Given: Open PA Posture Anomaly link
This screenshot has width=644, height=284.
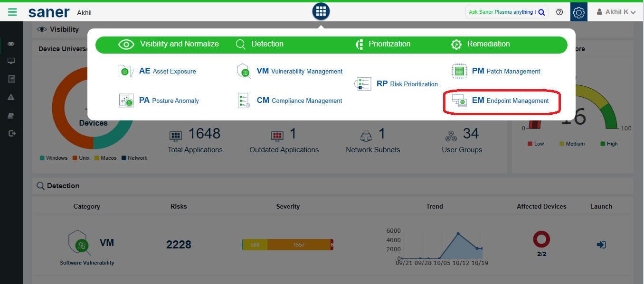Looking at the screenshot, I should [x=169, y=101].
